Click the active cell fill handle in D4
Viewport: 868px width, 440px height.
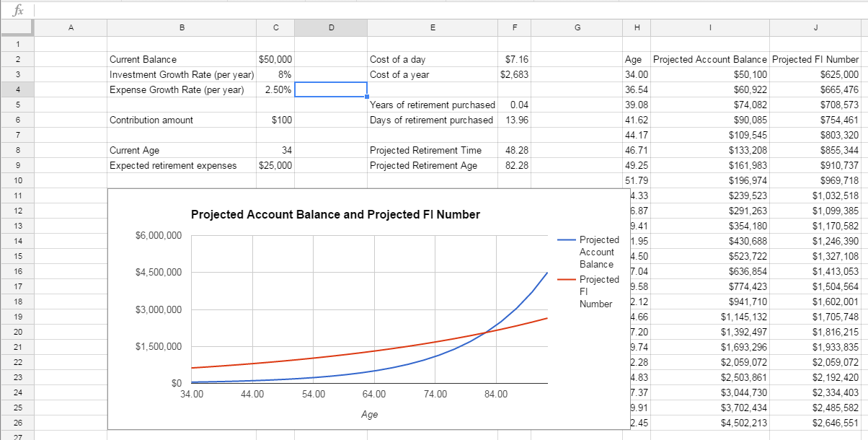[x=367, y=97]
